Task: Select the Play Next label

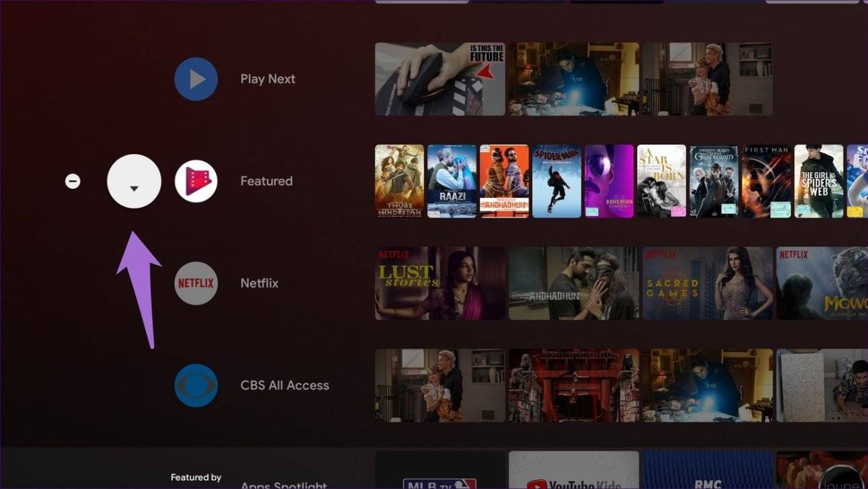Action: (x=268, y=79)
